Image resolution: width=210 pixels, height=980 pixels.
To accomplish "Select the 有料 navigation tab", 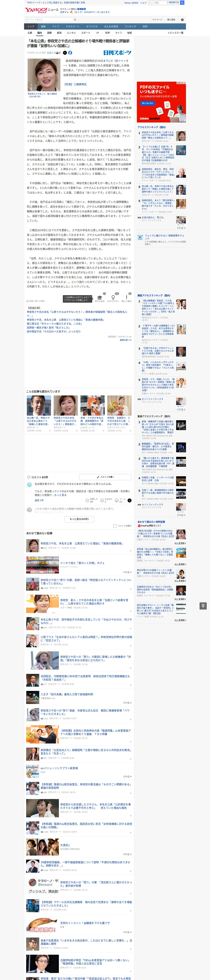I will coord(145,27).
